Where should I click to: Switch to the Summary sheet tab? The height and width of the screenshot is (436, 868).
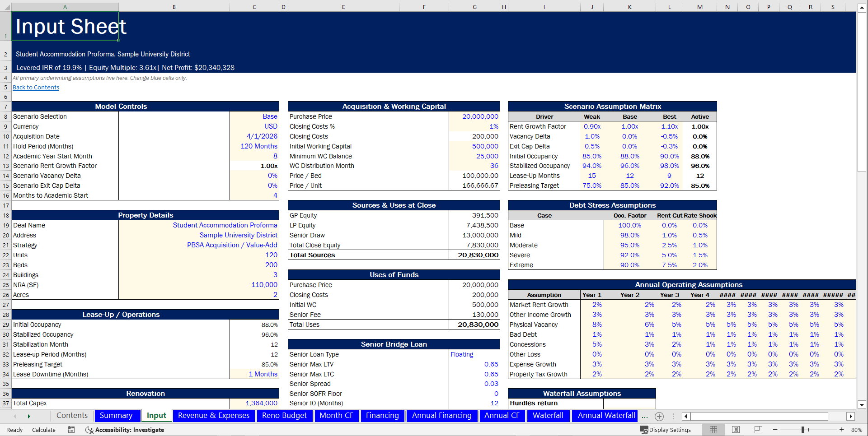pyautogui.click(x=117, y=416)
